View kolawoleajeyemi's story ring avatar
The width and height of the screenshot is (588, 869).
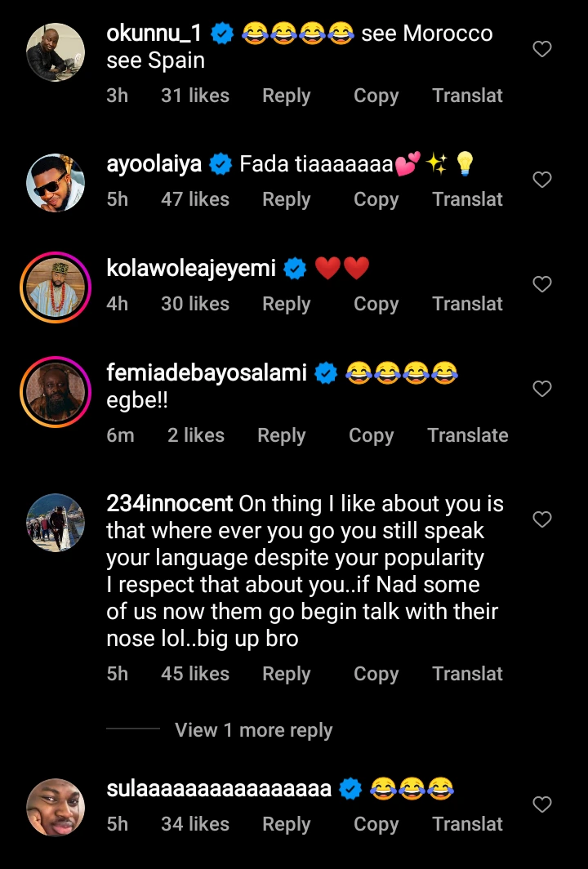[56, 287]
